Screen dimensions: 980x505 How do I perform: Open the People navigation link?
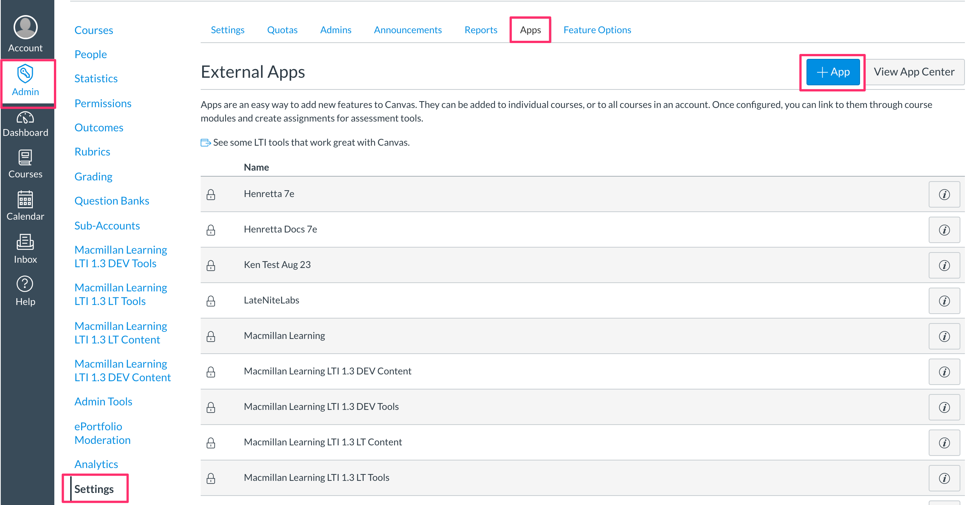tap(91, 54)
